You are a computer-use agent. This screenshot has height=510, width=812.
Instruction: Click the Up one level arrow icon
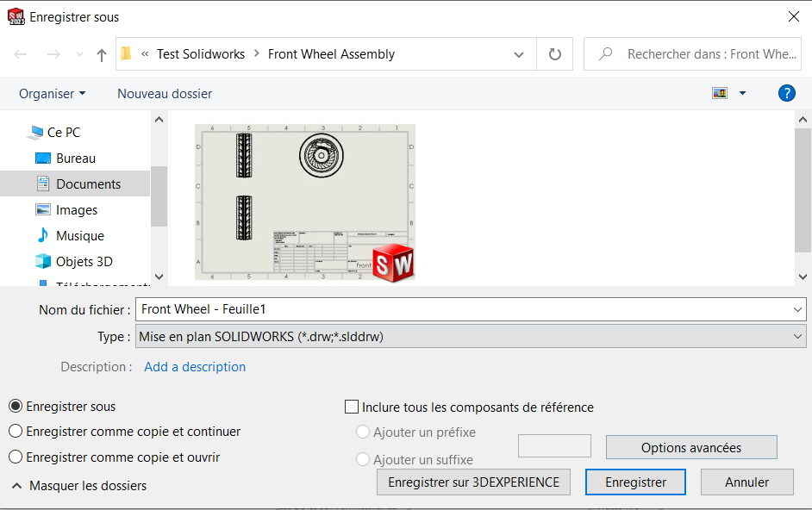point(102,54)
